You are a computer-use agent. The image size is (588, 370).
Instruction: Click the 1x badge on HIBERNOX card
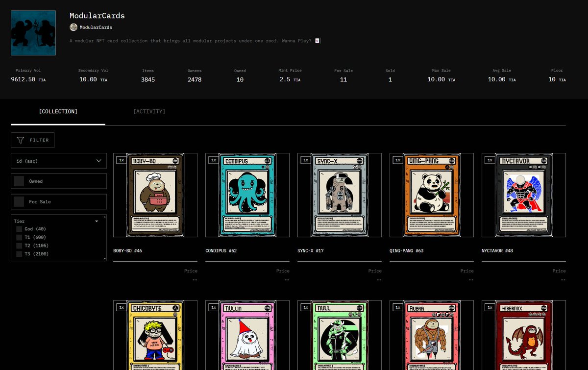pyautogui.click(x=490, y=307)
